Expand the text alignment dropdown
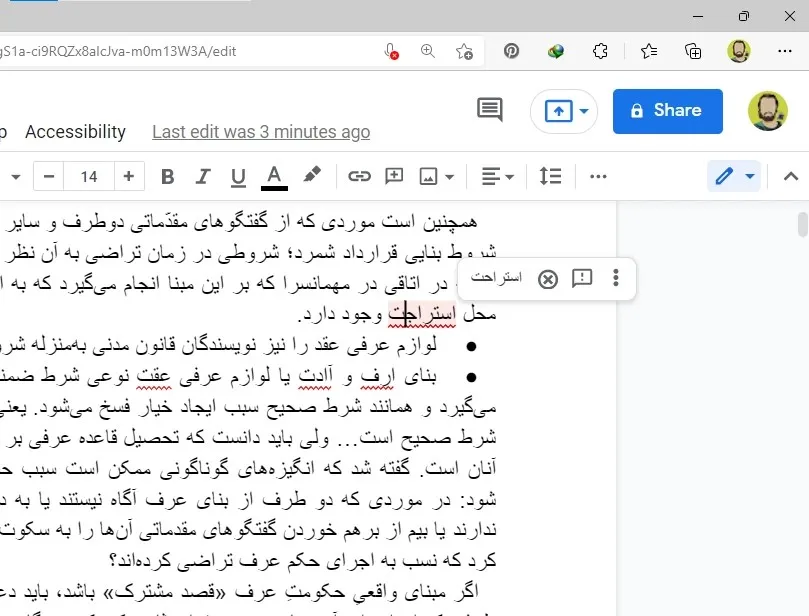Viewport: 809px width, 616px height. 498,177
